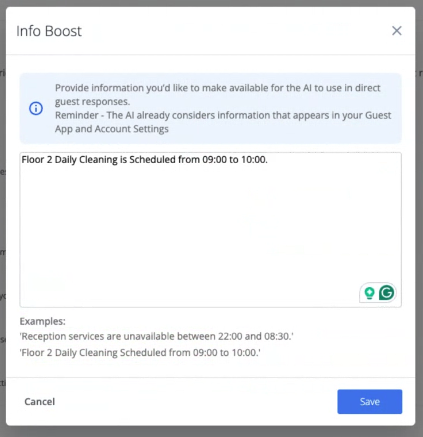
Task: Click the blue info circle icon
Action: pos(36,108)
